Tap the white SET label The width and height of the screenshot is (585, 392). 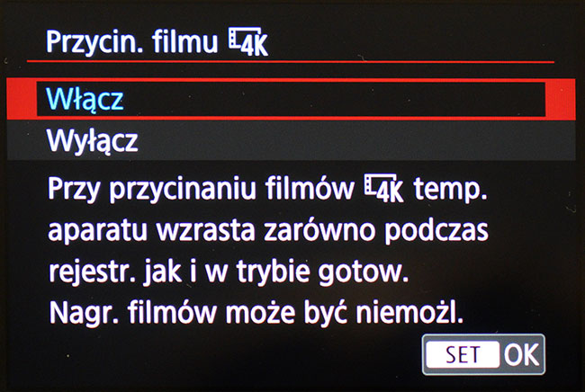(x=463, y=354)
